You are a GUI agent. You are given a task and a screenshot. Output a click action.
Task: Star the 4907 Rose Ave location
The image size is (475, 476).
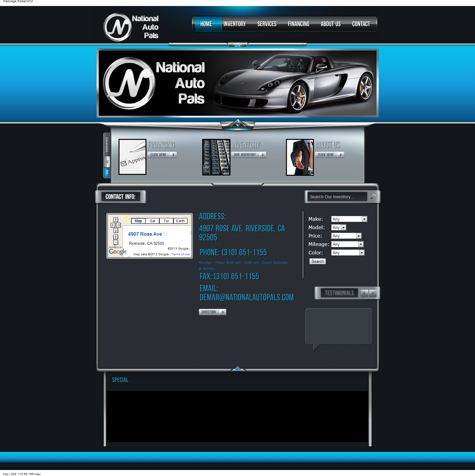166,234
